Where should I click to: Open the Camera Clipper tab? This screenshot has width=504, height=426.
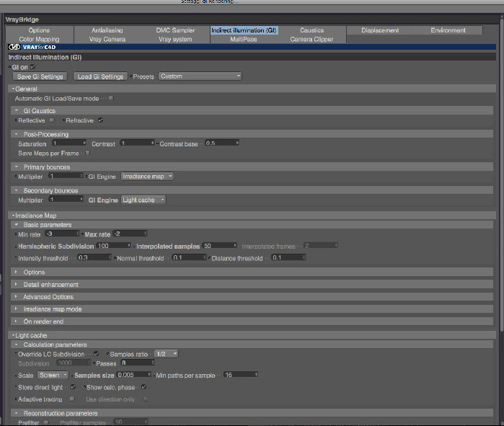pyautogui.click(x=311, y=39)
